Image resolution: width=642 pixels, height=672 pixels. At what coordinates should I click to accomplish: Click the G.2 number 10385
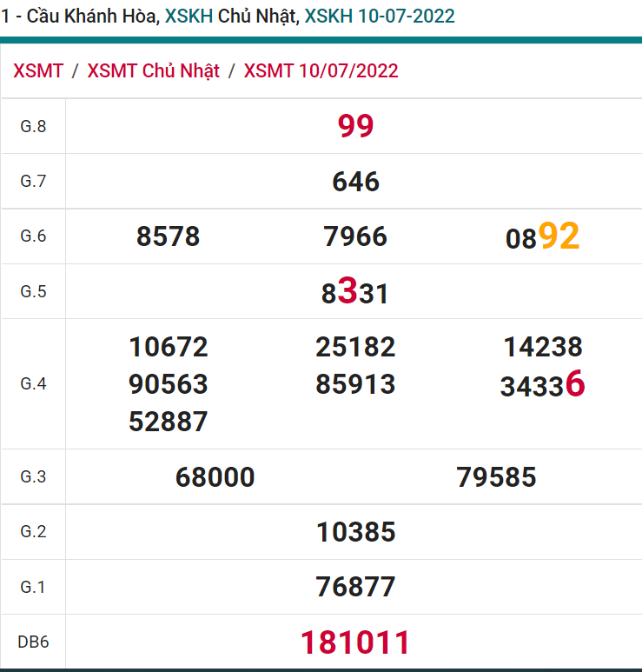tap(355, 532)
